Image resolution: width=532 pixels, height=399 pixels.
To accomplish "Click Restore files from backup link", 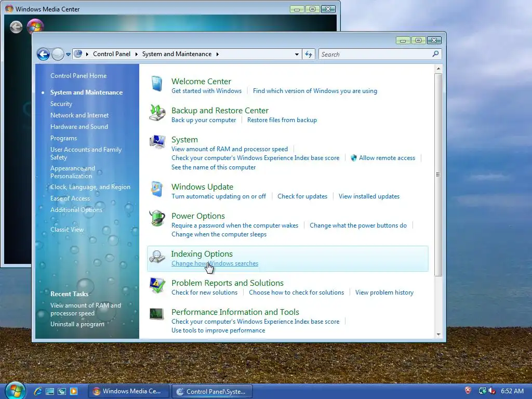I will coord(282,120).
